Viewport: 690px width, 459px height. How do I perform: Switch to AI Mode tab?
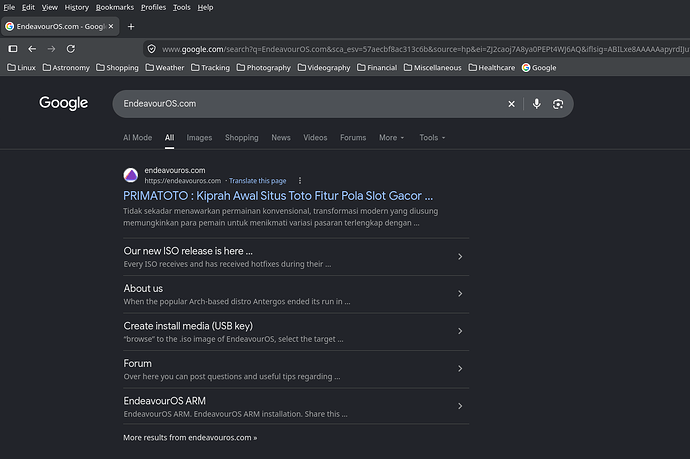pos(137,138)
